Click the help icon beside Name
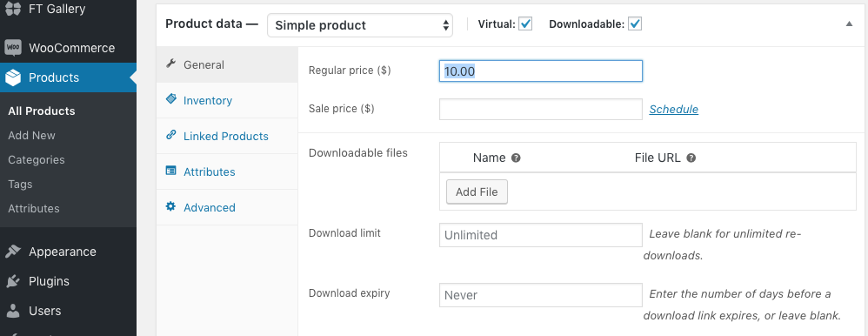Image resolution: width=868 pixels, height=336 pixels. (516, 158)
